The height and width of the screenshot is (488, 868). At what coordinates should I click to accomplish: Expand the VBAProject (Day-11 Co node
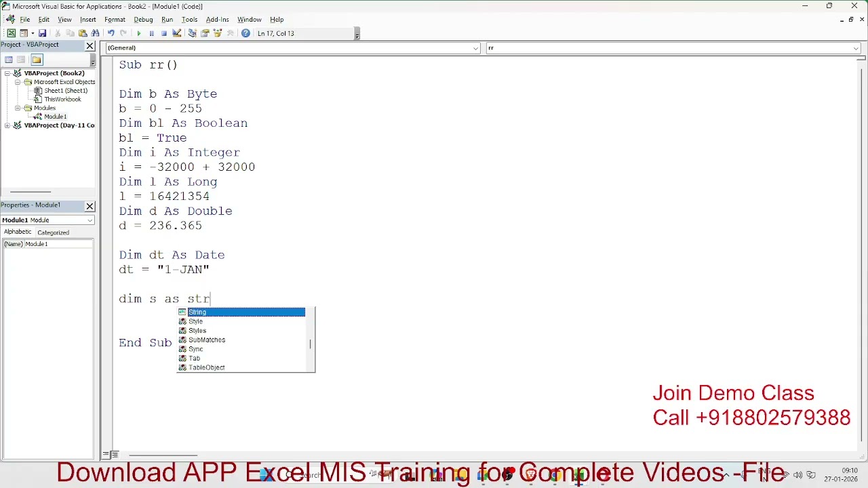[7, 125]
